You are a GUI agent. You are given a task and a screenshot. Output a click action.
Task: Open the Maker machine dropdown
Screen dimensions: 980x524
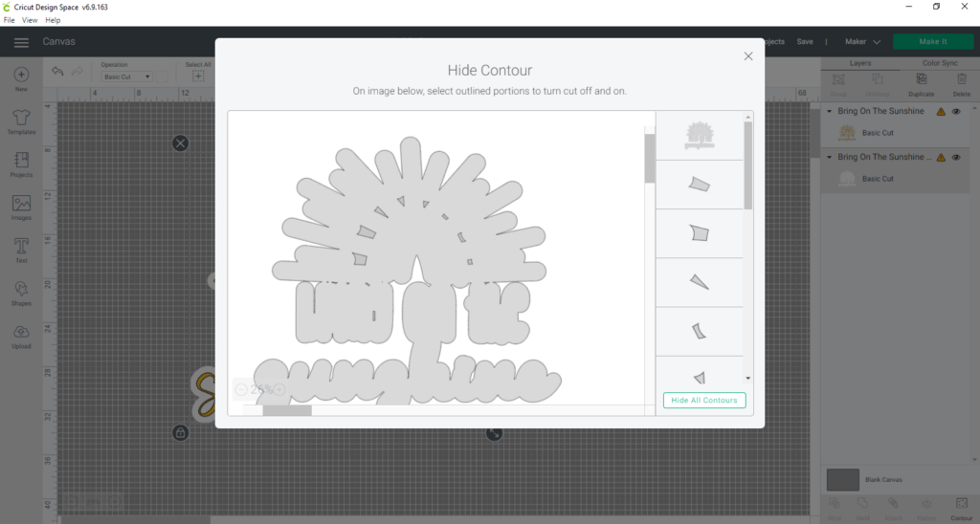click(862, 42)
